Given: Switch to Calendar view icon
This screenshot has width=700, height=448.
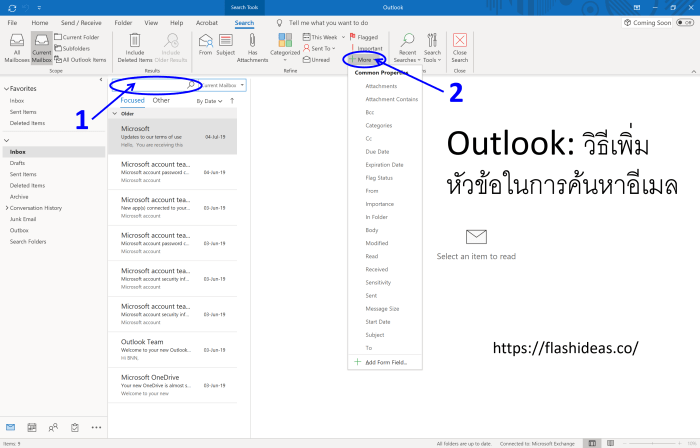Looking at the screenshot, I should click(32, 427).
